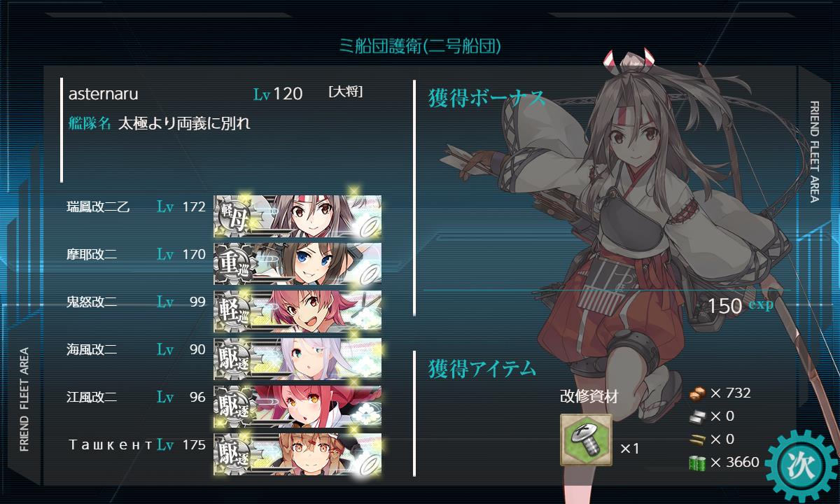This screenshot has width=840, height=504.
Task: Click the ミ船団護衛(二号船団) title
Action: pos(420,46)
